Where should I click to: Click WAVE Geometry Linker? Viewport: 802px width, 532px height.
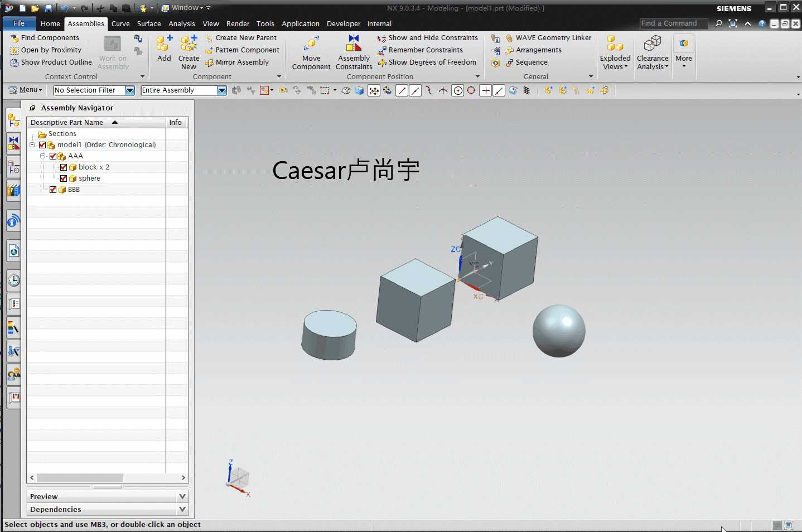(x=548, y=38)
